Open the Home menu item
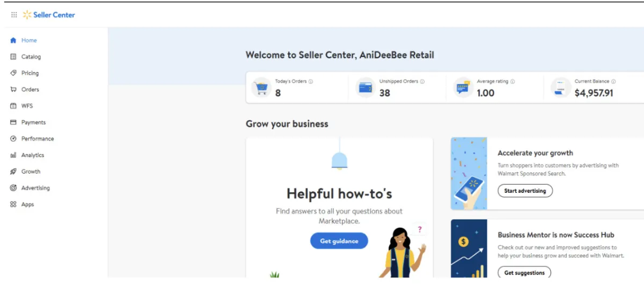Viewport: 644px width, 288px height. [29, 40]
